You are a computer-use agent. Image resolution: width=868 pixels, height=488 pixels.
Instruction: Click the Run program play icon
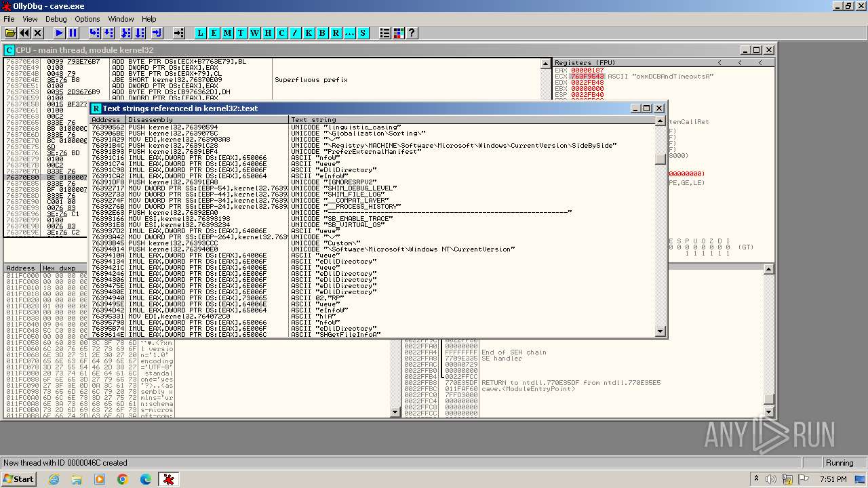(x=59, y=33)
